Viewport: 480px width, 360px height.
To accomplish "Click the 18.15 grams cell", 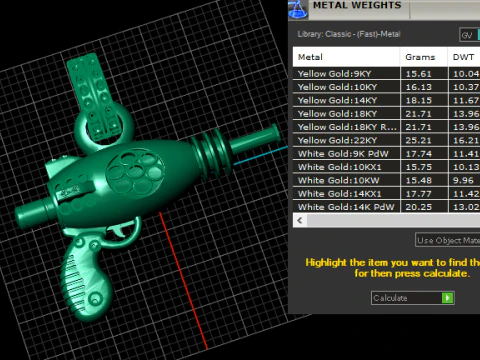I will tap(424, 100).
